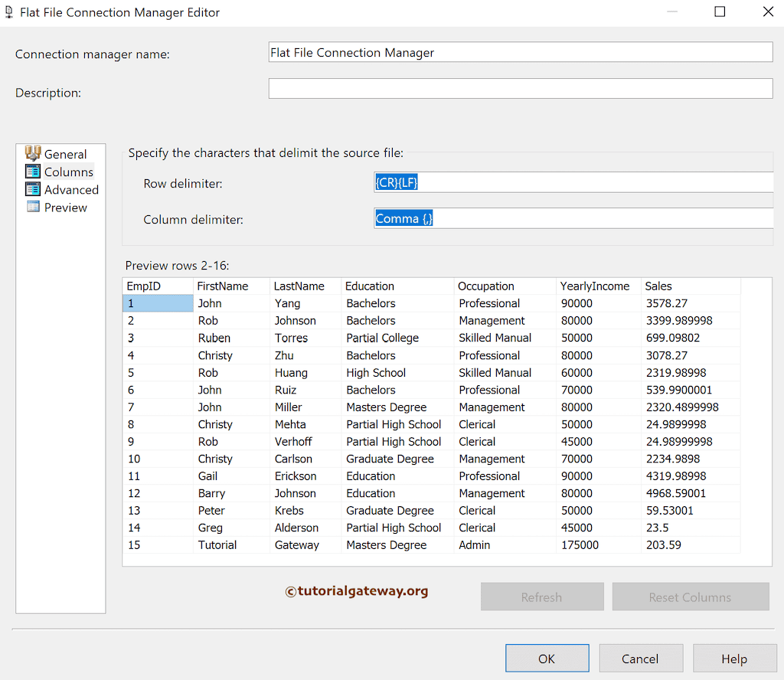
Task: Open the Advanced page via its icon
Action: (x=34, y=189)
